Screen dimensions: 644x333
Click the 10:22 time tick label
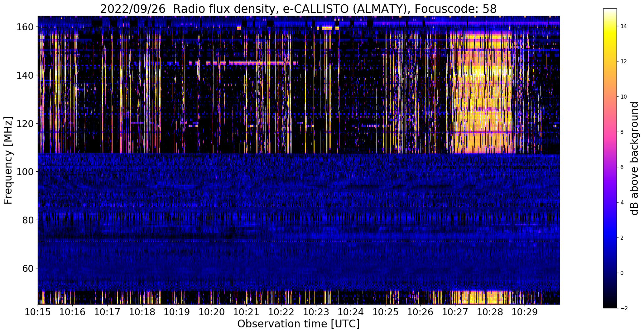(281, 312)
